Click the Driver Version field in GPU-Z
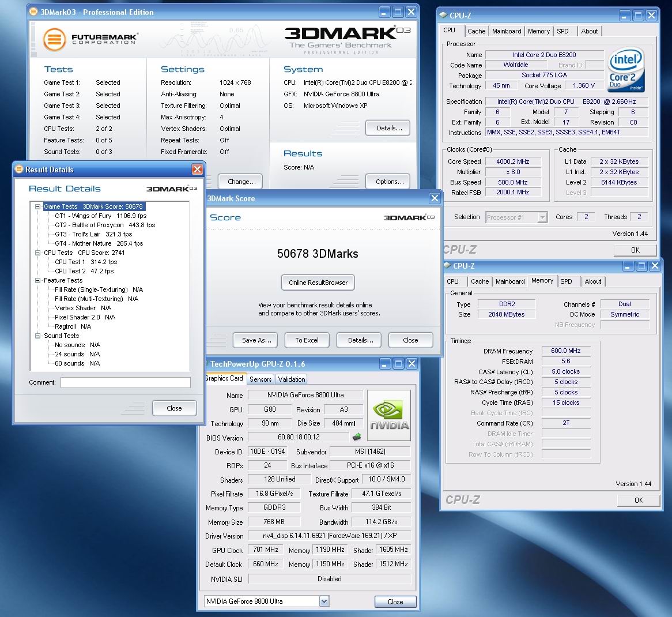The image size is (672, 617). pos(330,536)
